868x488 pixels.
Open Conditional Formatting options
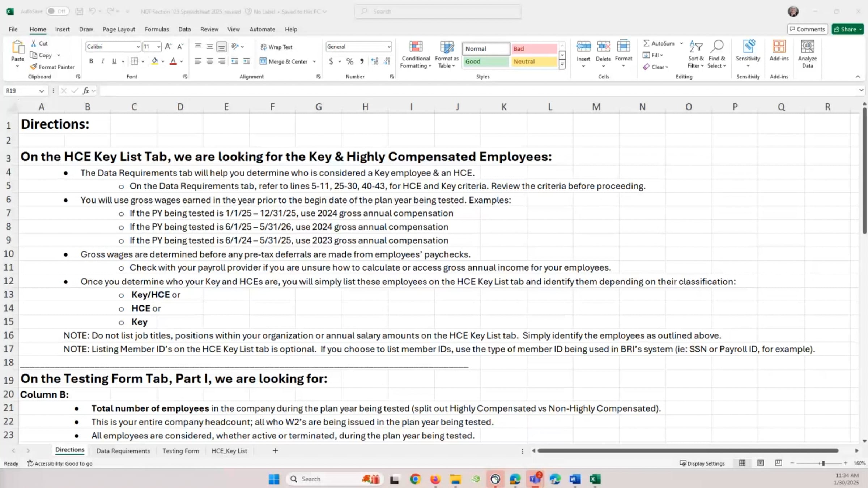[415, 54]
